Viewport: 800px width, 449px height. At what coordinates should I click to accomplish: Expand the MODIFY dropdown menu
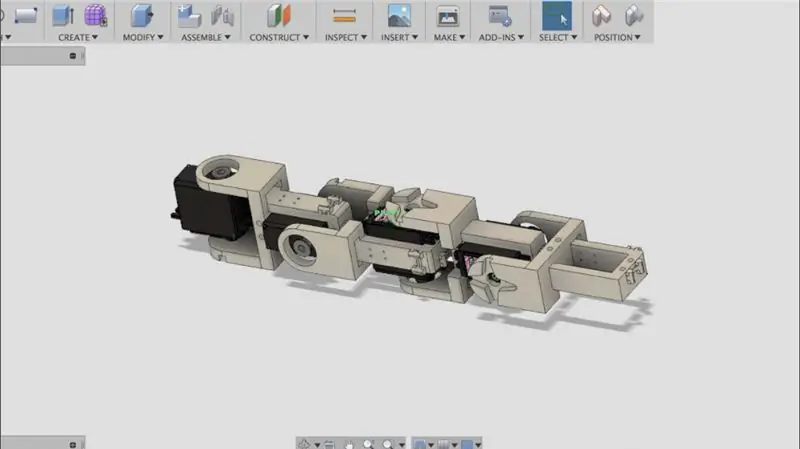point(143,37)
